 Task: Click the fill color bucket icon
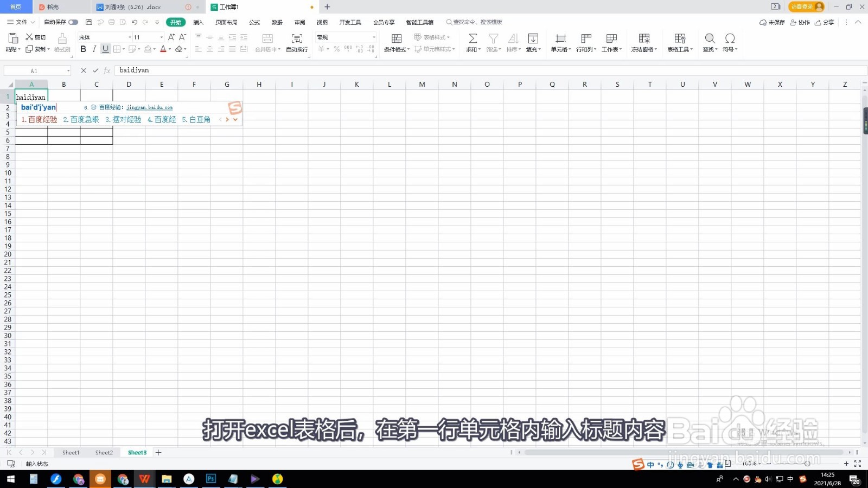[148, 49]
